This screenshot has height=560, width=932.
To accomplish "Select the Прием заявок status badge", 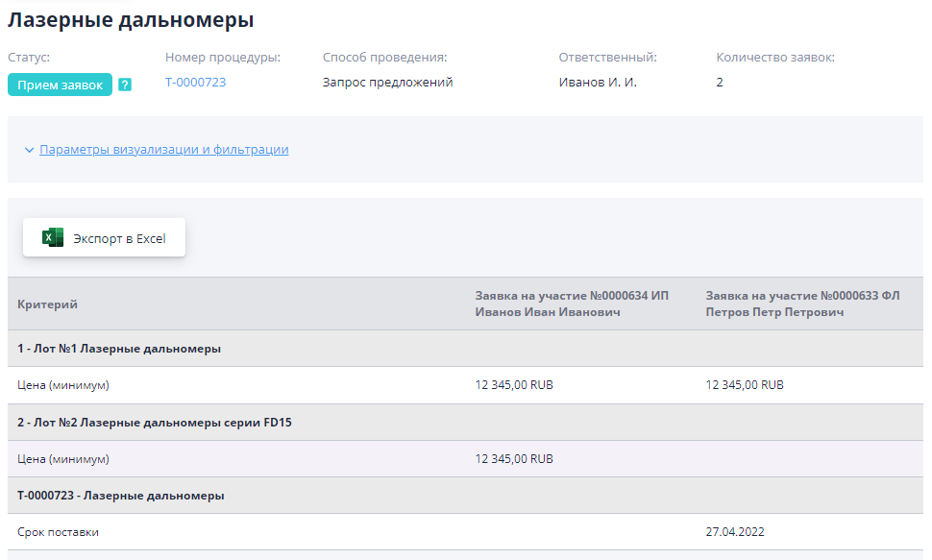I will tap(60, 85).
